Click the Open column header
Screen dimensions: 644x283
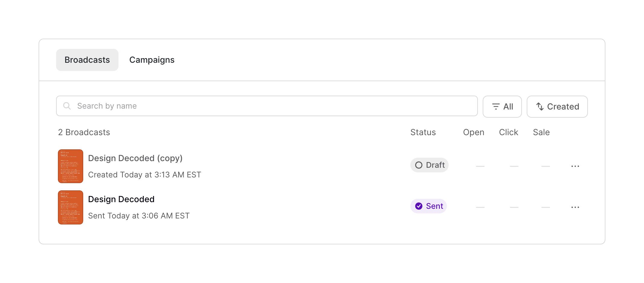point(473,132)
